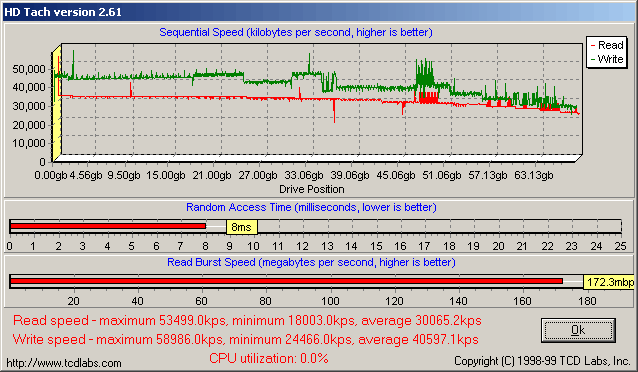Click the 15.00gb drive position label

[166, 175]
